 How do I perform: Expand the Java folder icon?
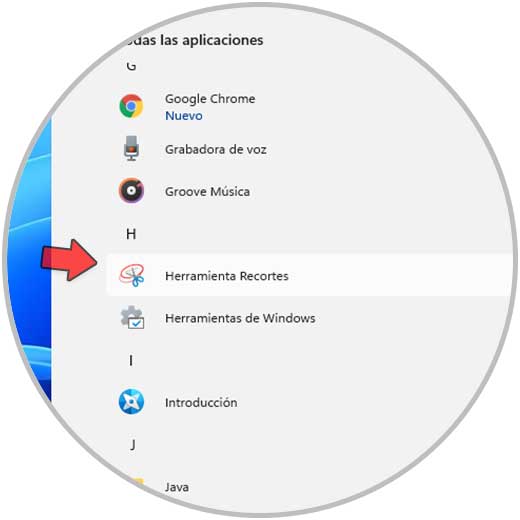click(137, 483)
